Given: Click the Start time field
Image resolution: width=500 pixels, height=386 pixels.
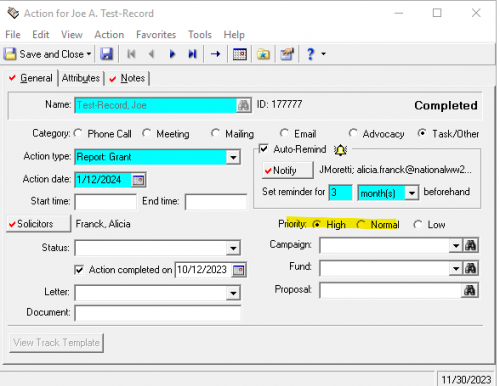Looking at the screenshot, I should coord(105,202).
